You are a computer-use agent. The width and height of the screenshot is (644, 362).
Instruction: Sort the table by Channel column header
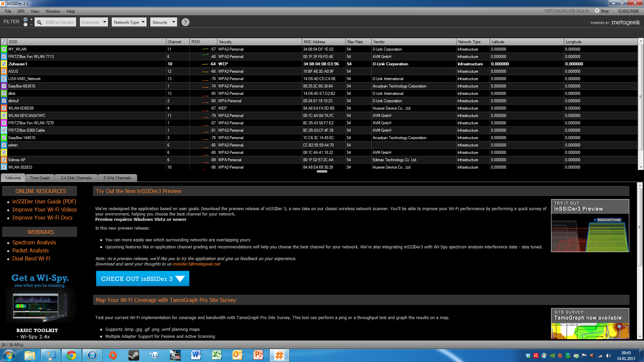tap(178, 42)
